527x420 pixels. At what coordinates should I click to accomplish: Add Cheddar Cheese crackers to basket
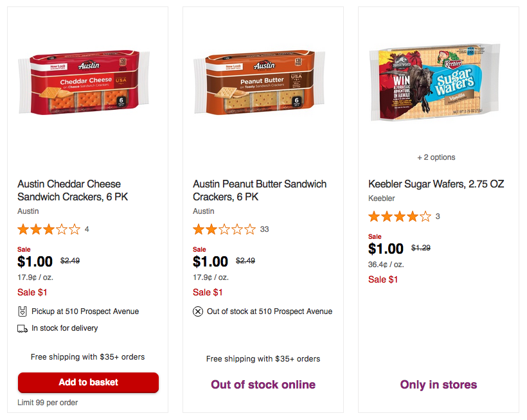coord(89,382)
